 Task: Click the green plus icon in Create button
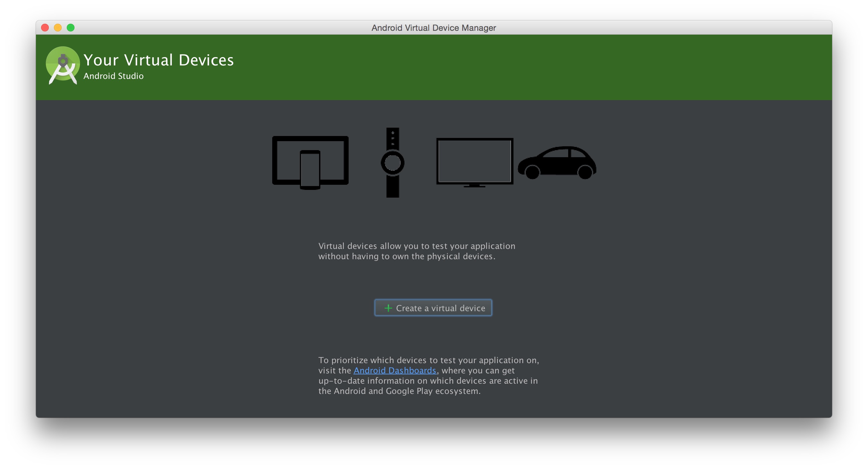pyautogui.click(x=388, y=308)
